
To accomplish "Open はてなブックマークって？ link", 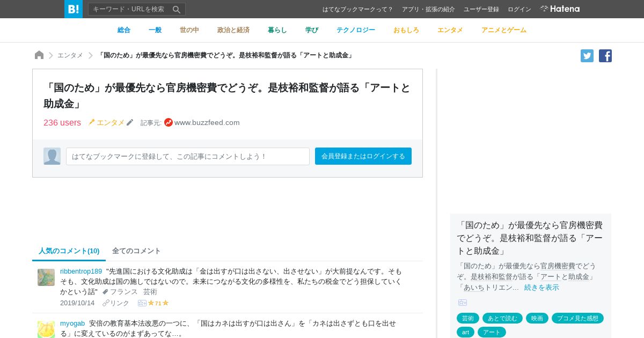I will 358,9.
